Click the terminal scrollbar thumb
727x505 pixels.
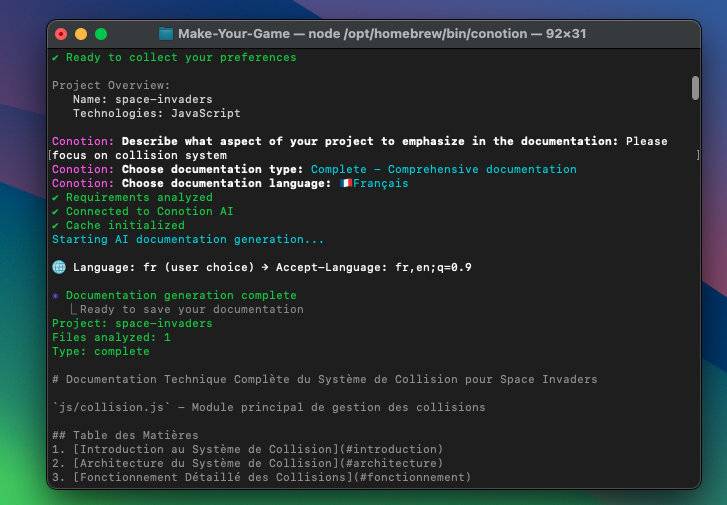[x=695, y=88]
